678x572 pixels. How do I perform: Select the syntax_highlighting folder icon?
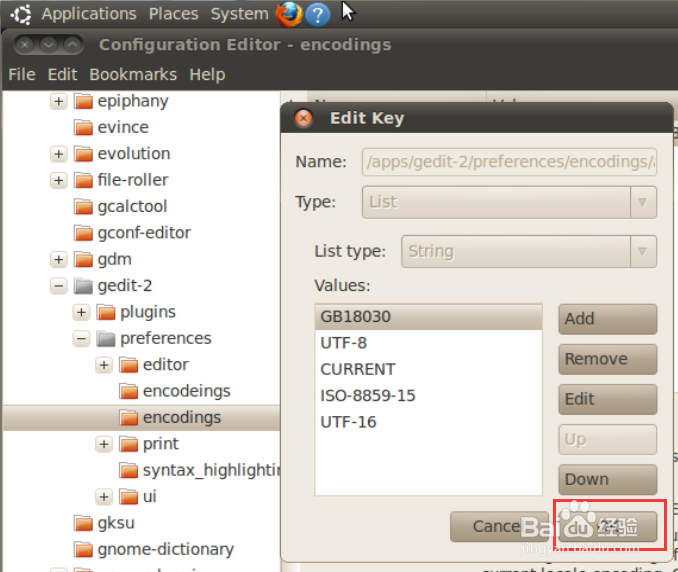(129, 470)
